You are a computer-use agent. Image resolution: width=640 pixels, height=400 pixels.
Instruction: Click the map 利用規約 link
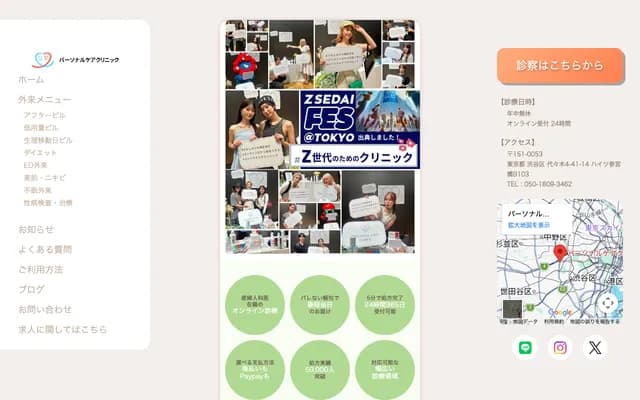(553, 322)
